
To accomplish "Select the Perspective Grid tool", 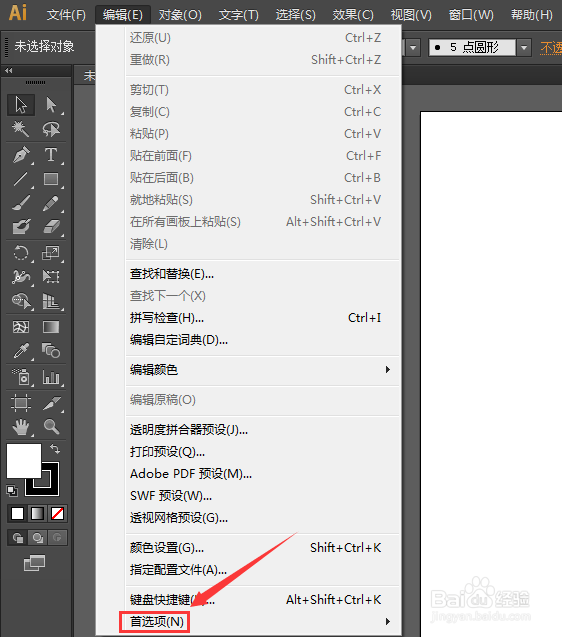I will point(51,301).
